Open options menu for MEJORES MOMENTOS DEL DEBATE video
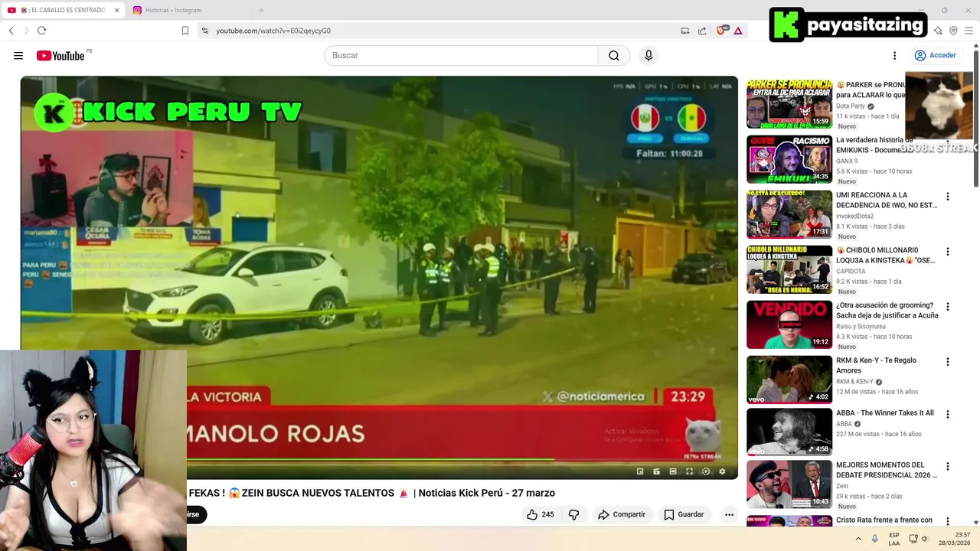 click(947, 466)
